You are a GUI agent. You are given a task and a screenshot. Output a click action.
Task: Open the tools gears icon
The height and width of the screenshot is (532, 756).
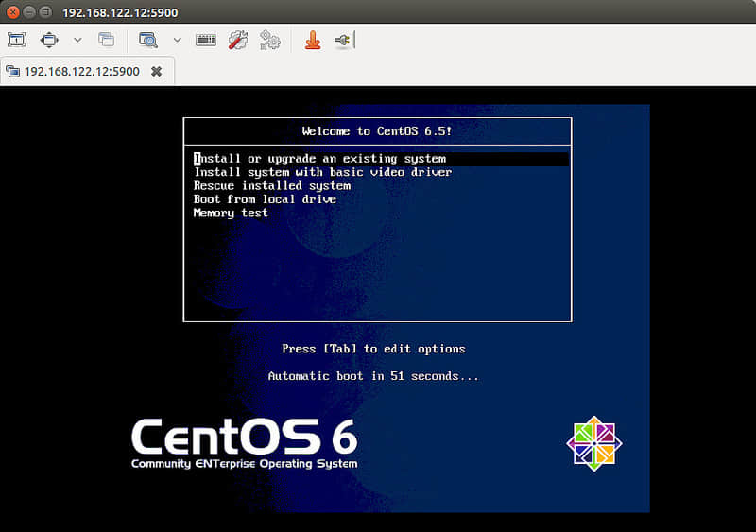[270, 40]
